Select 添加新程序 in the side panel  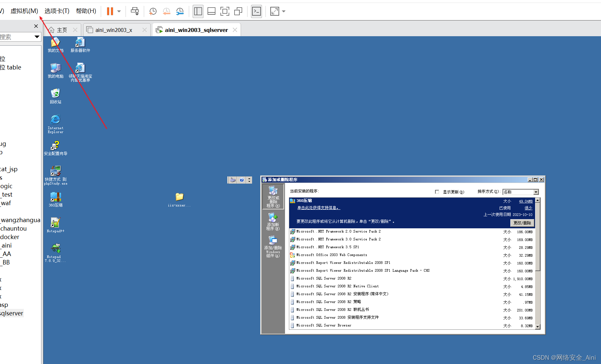coord(273,221)
